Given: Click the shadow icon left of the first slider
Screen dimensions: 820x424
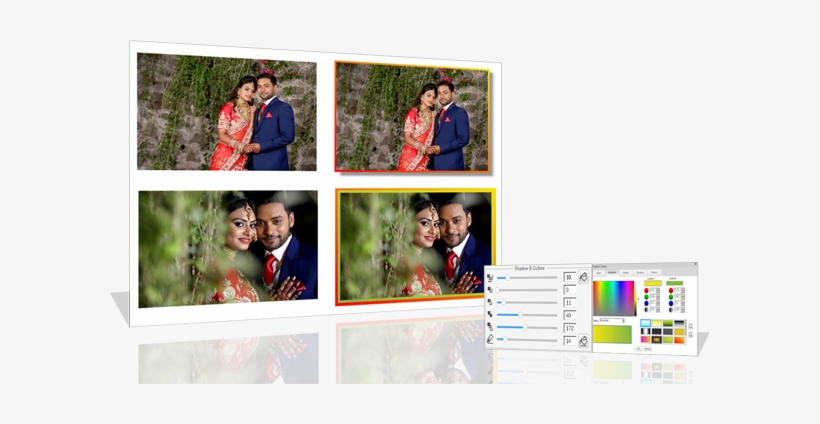Looking at the screenshot, I should pos(490,277).
